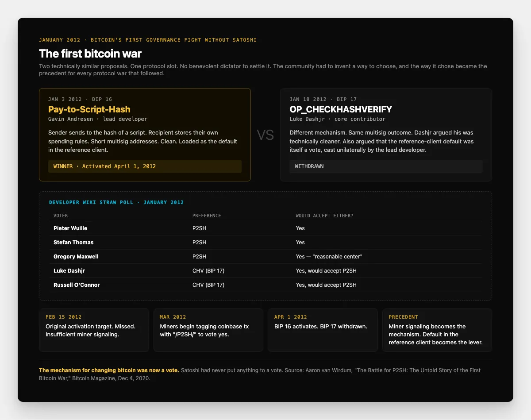Click the 'OP_CHECKHASHVERIFY' heading
This screenshot has width=531, height=420.
click(x=341, y=109)
